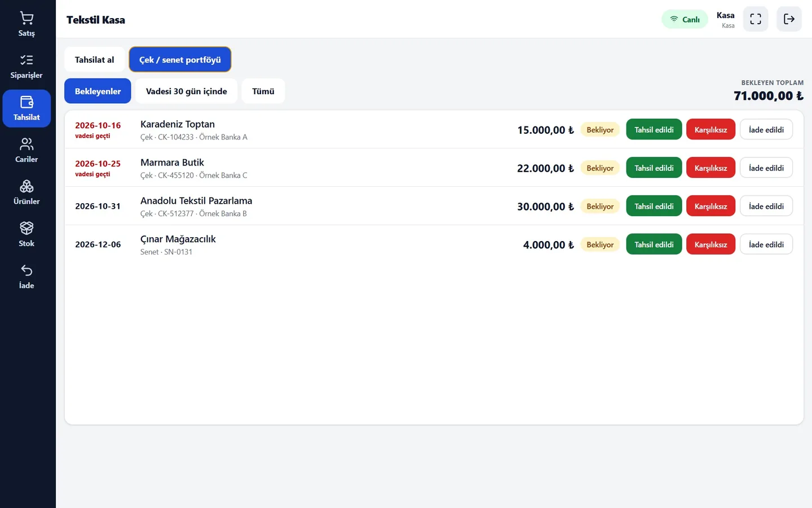Mark Karadeniz Toptan check as Tahsil edildi
Image resolution: width=812 pixels, height=508 pixels.
pyautogui.click(x=654, y=130)
